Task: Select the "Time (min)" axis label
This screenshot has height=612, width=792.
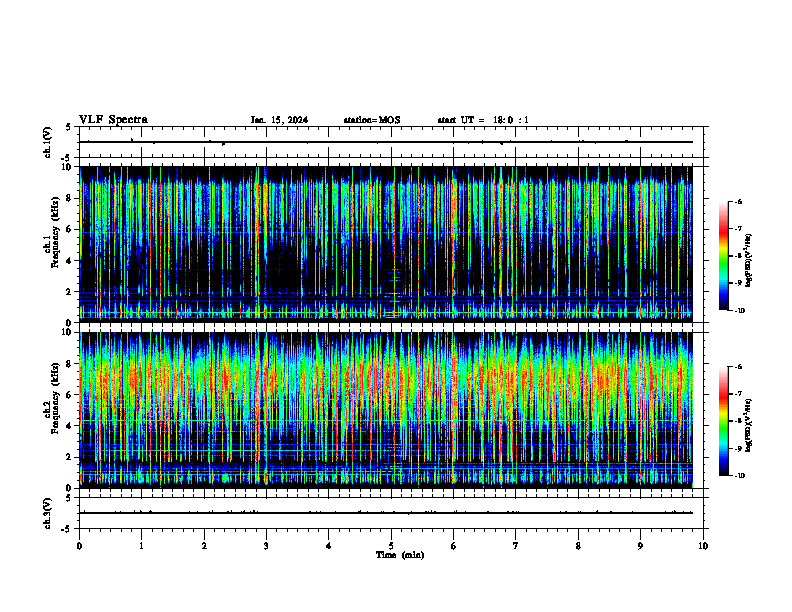Action: [x=400, y=555]
